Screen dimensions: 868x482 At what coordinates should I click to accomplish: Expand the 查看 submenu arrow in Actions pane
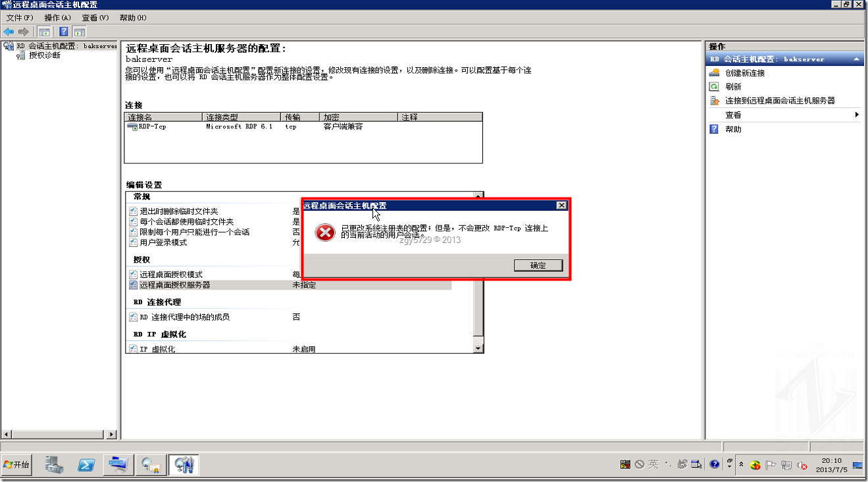[x=857, y=115]
